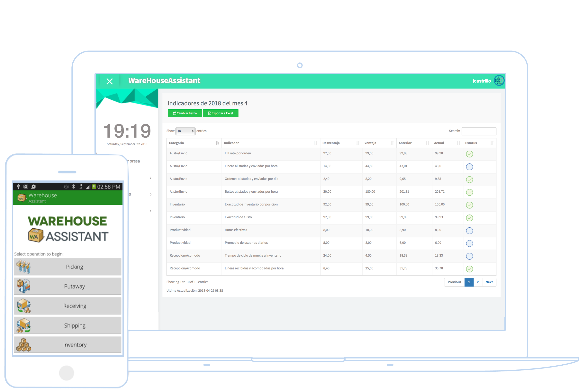The height and width of the screenshot is (392, 587).
Task: Tap the battery icon in phone status bar
Action: click(x=94, y=187)
